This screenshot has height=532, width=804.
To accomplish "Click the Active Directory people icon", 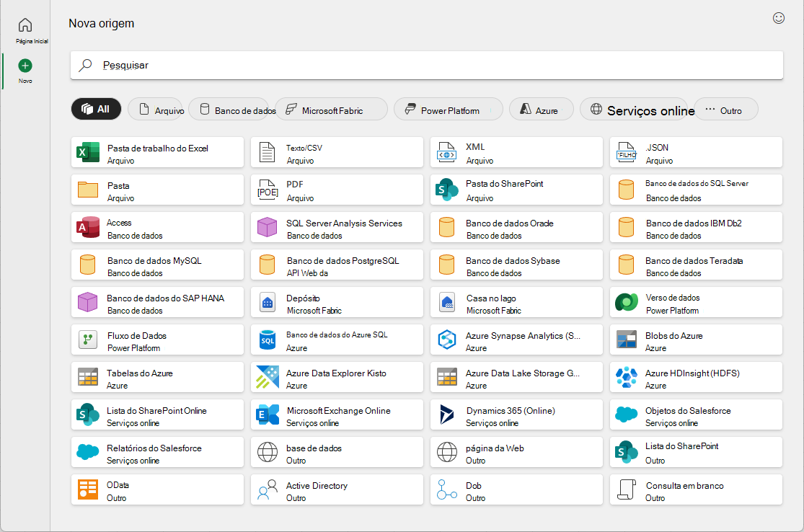I will click(x=267, y=489).
